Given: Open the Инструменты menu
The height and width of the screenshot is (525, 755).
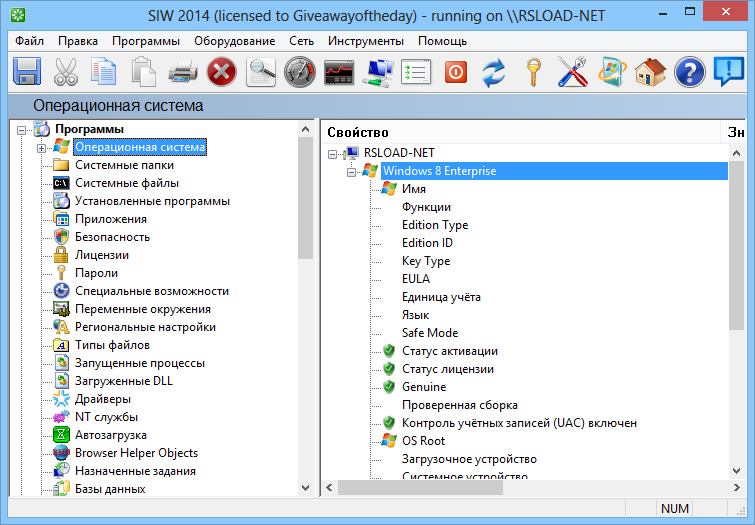Looking at the screenshot, I should [x=366, y=41].
